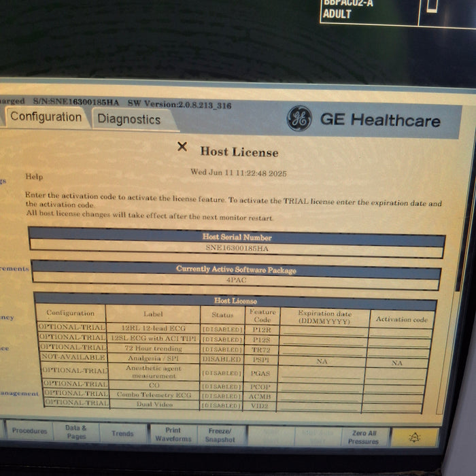
Task: Click the 72 Hour trending label
Action: click(153, 348)
